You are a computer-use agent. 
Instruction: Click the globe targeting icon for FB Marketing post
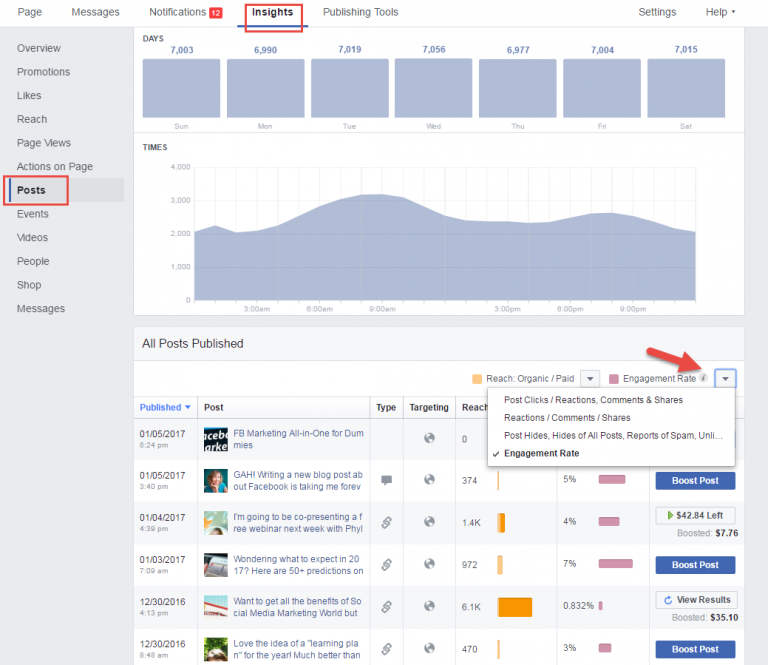pos(429,438)
